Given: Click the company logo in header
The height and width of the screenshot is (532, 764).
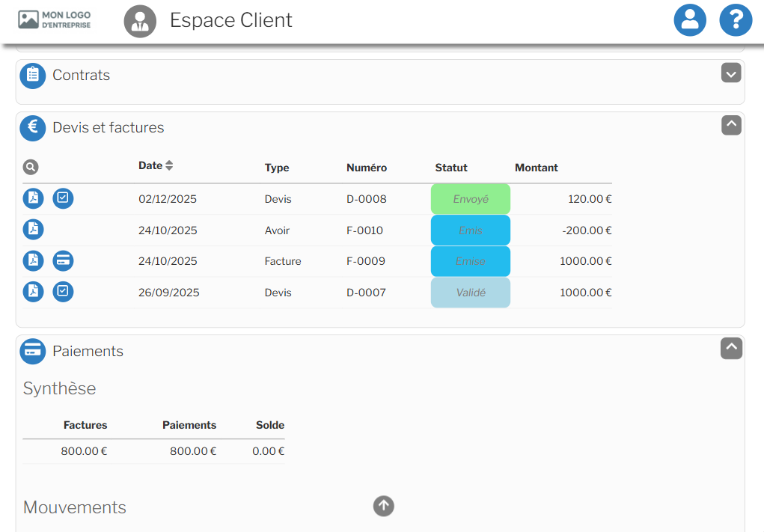Looking at the screenshot, I should click(x=55, y=20).
